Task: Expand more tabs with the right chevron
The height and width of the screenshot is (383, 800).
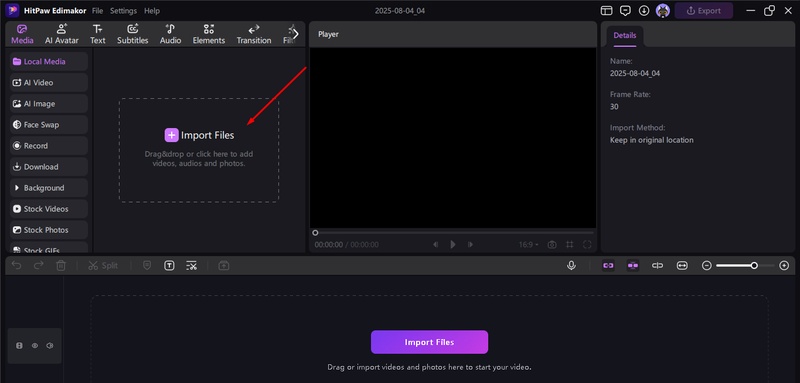Action: tap(295, 34)
